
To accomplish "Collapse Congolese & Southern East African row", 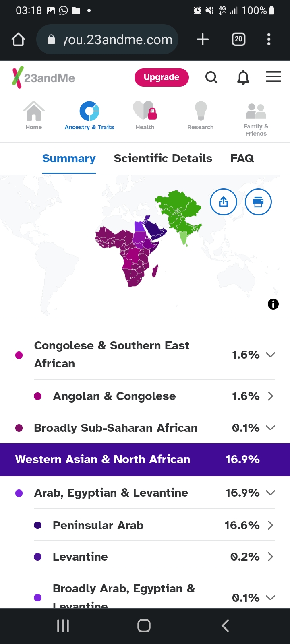I will click(270, 355).
